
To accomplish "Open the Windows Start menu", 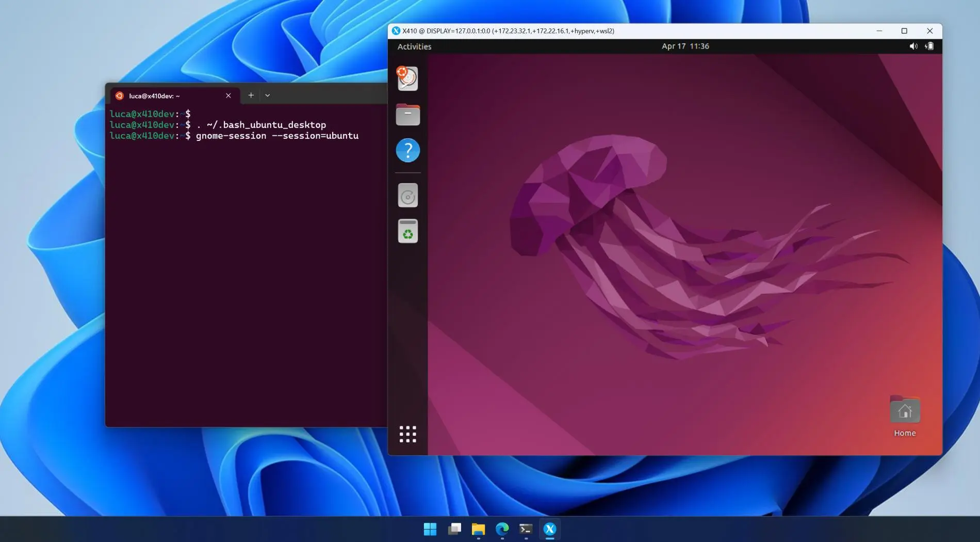I will point(430,529).
